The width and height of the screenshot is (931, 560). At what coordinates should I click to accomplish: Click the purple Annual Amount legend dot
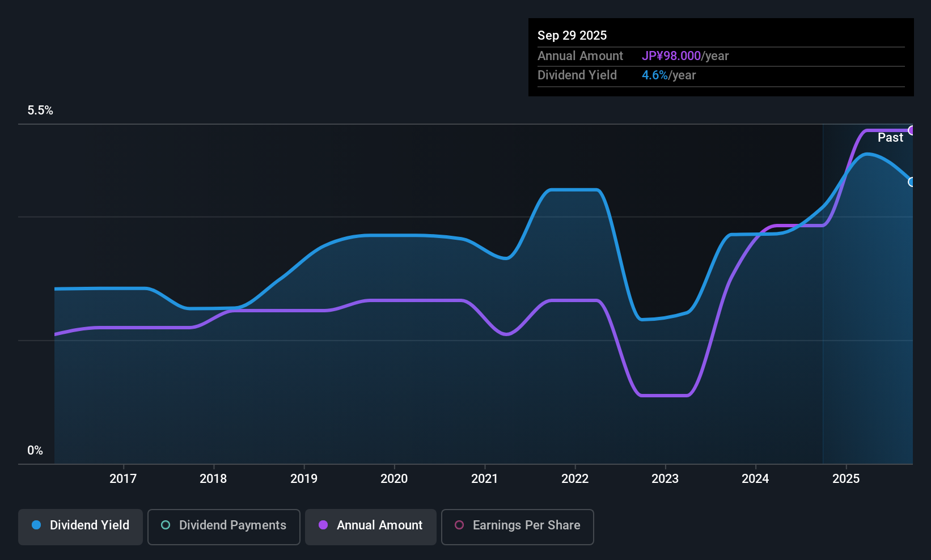coord(323,525)
